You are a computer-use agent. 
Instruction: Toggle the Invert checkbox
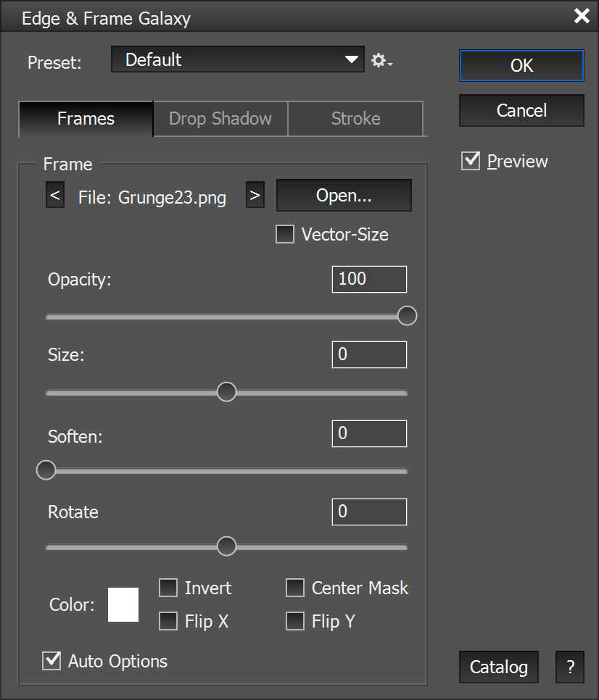168,588
